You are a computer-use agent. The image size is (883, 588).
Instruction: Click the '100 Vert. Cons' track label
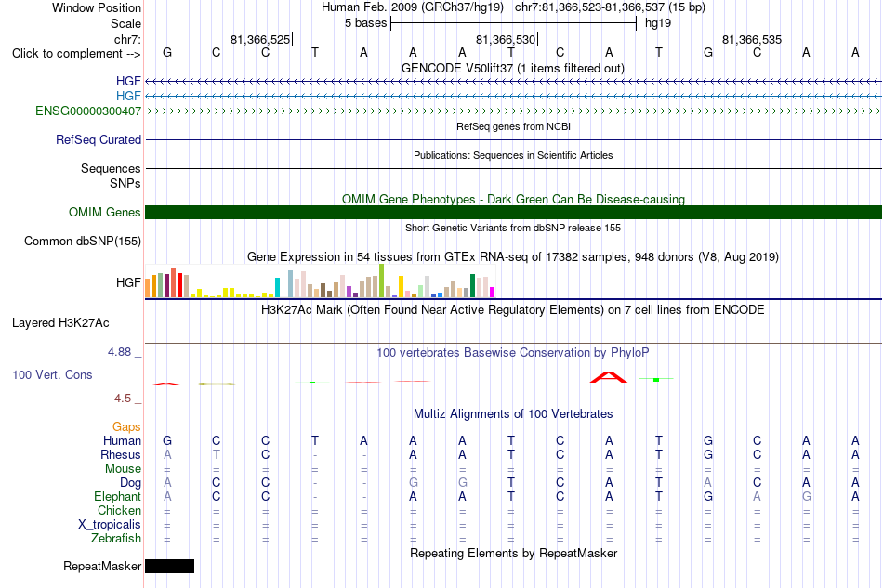coord(52,374)
